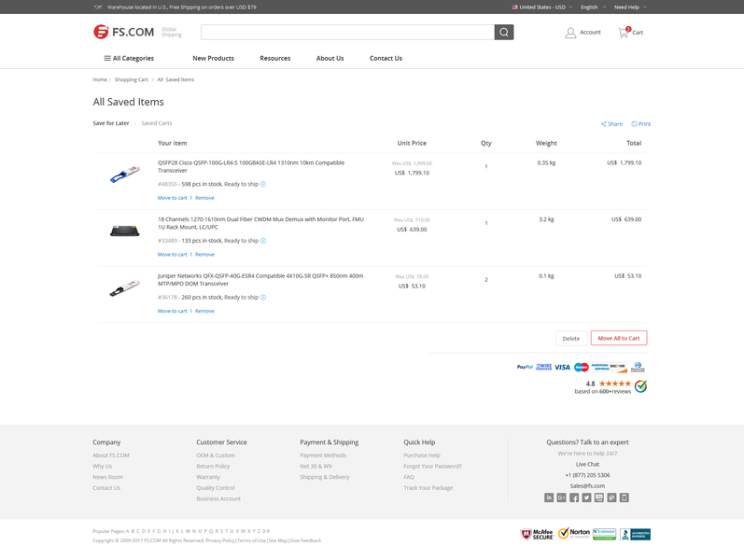The width and height of the screenshot is (744, 560).
Task: Open the All Categories menu
Action: tap(129, 59)
